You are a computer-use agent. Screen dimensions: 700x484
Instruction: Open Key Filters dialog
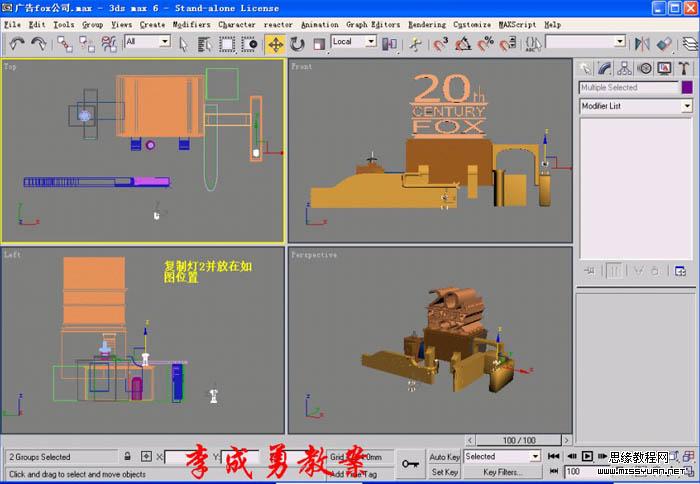[x=502, y=472]
